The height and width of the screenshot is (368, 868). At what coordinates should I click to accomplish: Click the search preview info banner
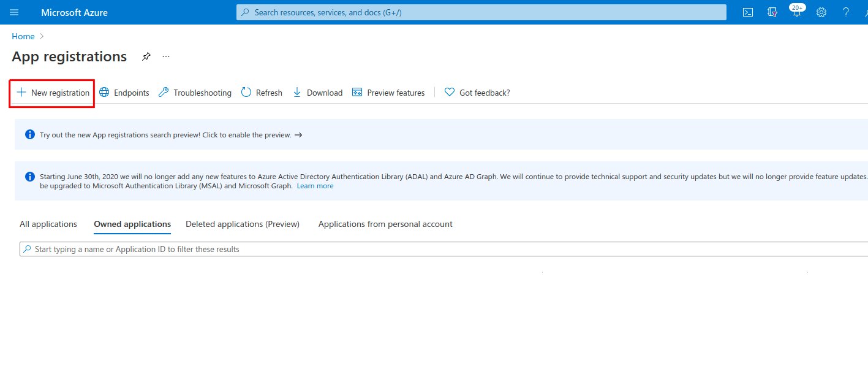pyautogui.click(x=441, y=134)
